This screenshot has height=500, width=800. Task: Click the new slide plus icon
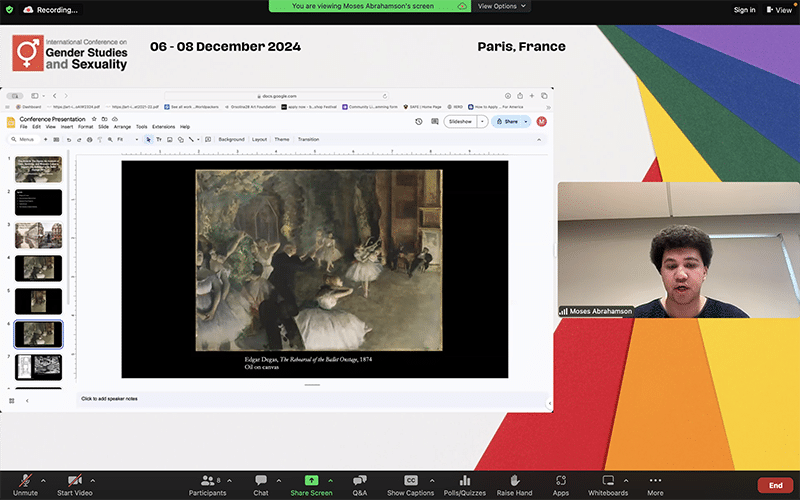[45, 139]
